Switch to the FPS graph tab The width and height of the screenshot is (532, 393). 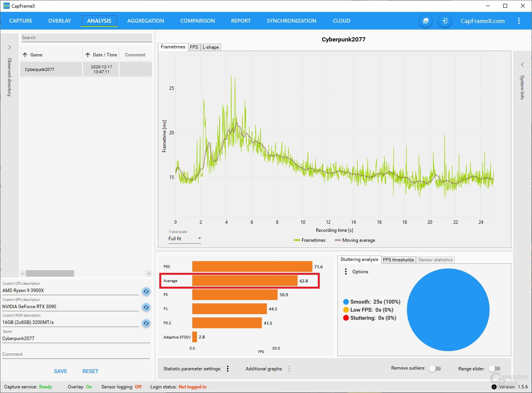coord(194,47)
